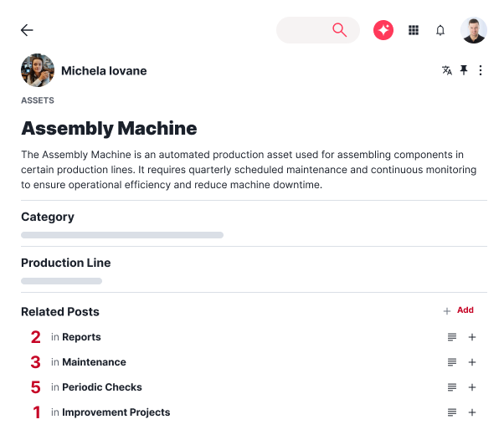Open the Periodic Checks related posts
Image resolution: width=504 pixels, height=440 pixels.
101,387
